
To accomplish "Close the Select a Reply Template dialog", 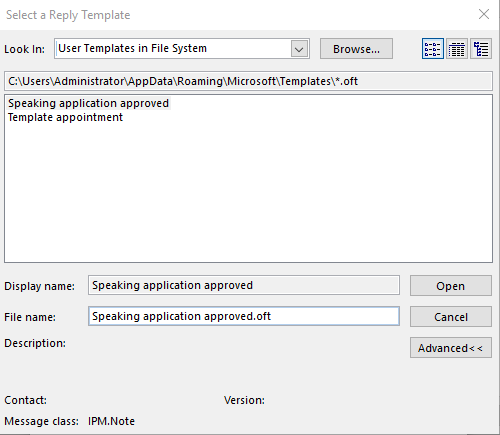I will pyautogui.click(x=484, y=14).
